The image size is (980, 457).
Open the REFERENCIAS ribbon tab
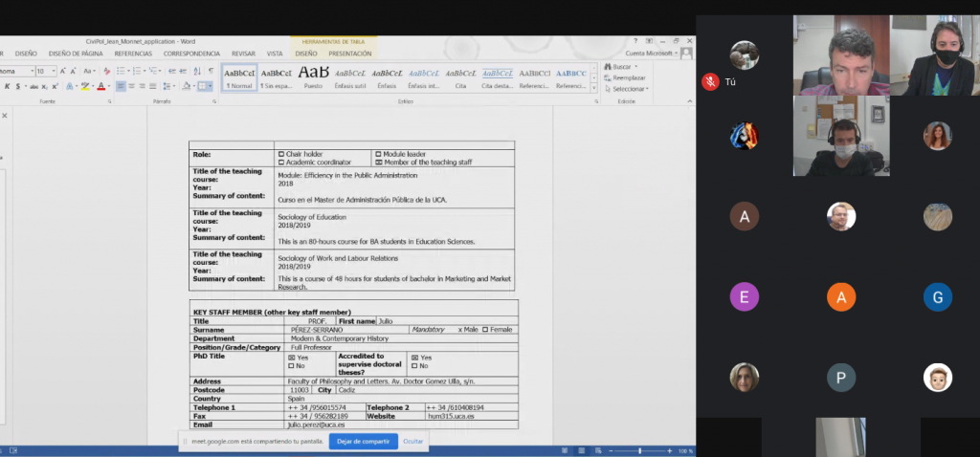coord(133,54)
